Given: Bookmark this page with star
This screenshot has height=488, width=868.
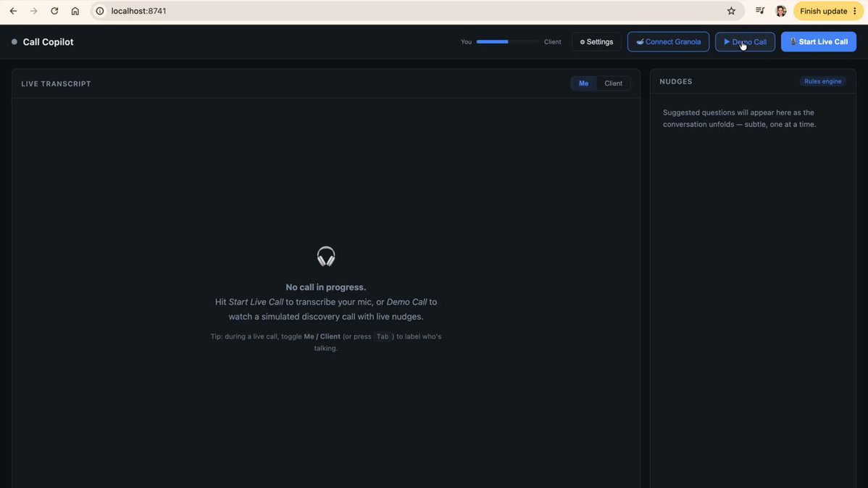Looking at the screenshot, I should pos(731,11).
